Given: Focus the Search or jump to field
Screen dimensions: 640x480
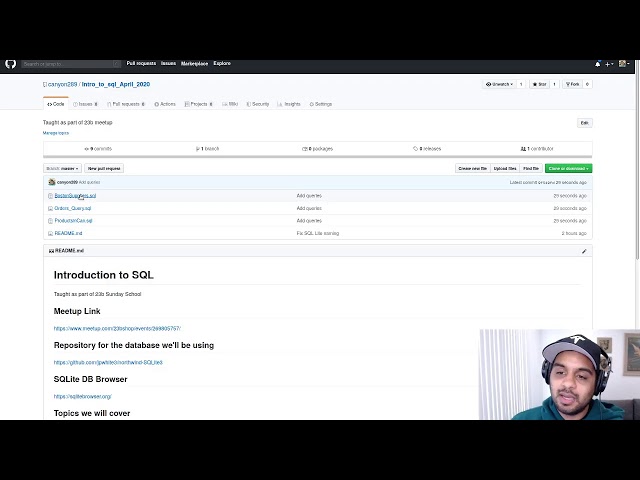Looking at the screenshot, I should pos(71,64).
